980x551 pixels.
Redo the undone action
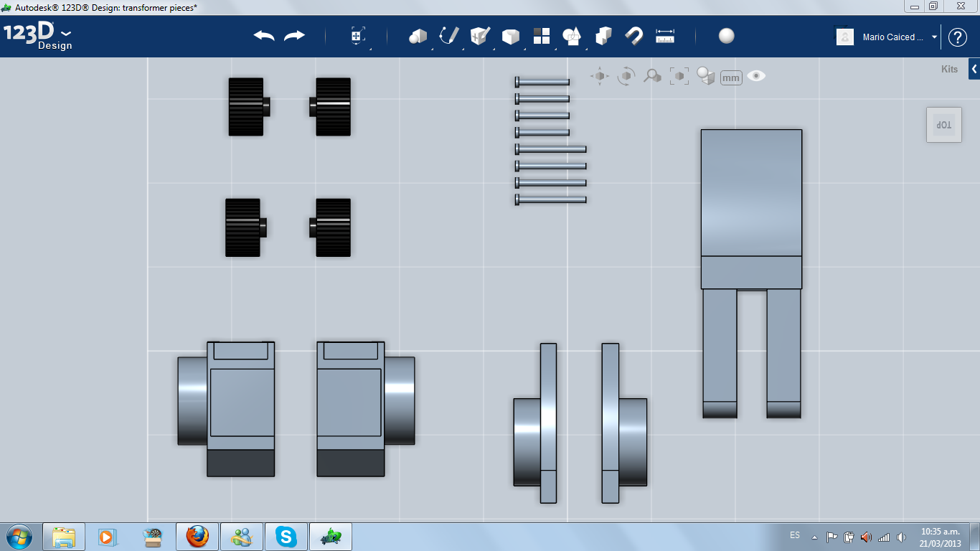coord(294,36)
